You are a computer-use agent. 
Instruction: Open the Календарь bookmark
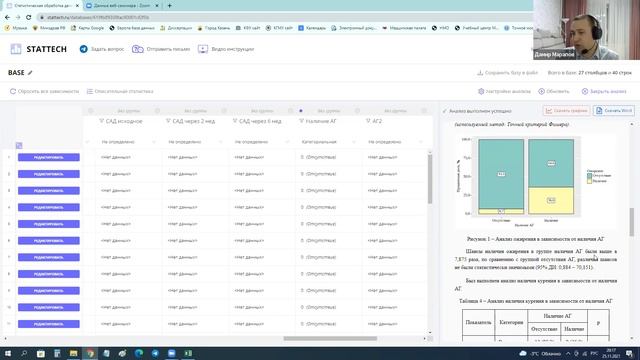312,28
